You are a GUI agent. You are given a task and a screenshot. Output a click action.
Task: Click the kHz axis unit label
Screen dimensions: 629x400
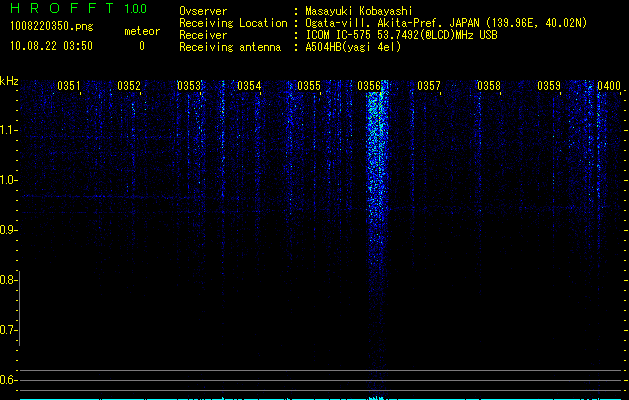point(9,81)
